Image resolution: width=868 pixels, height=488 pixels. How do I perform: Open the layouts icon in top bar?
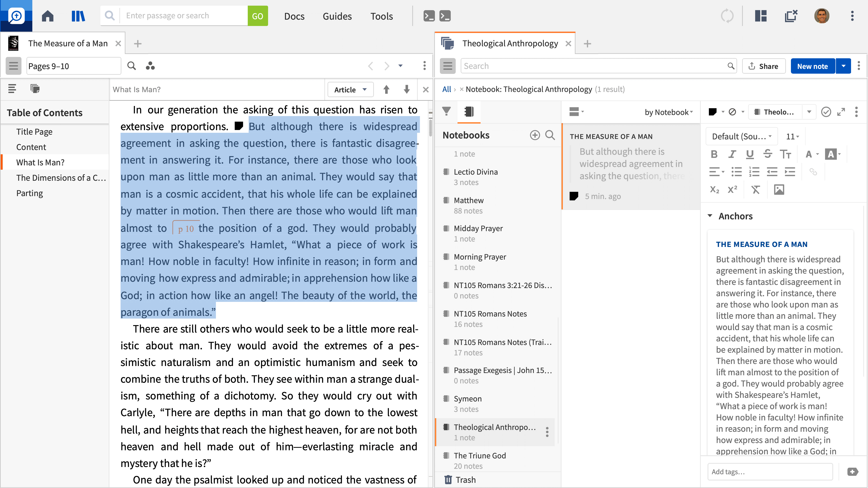pyautogui.click(x=761, y=16)
